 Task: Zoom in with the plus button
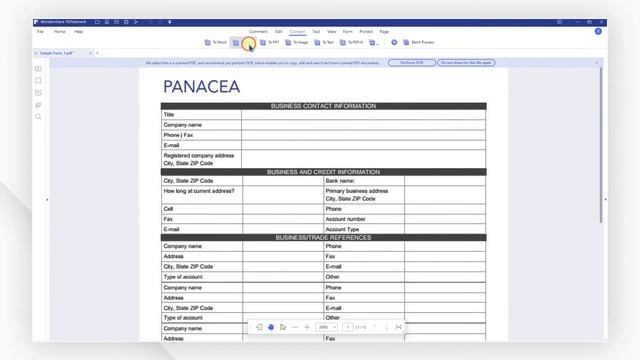[x=307, y=327]
